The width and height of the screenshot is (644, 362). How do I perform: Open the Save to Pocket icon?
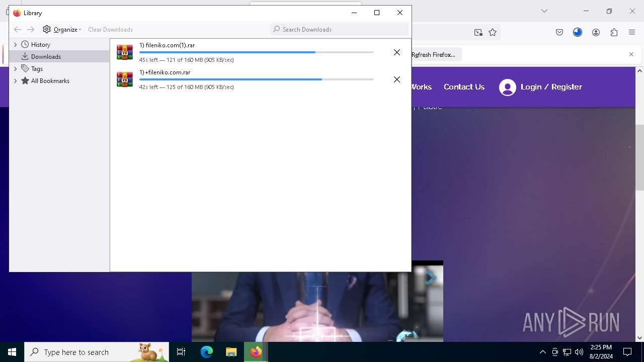559,33
